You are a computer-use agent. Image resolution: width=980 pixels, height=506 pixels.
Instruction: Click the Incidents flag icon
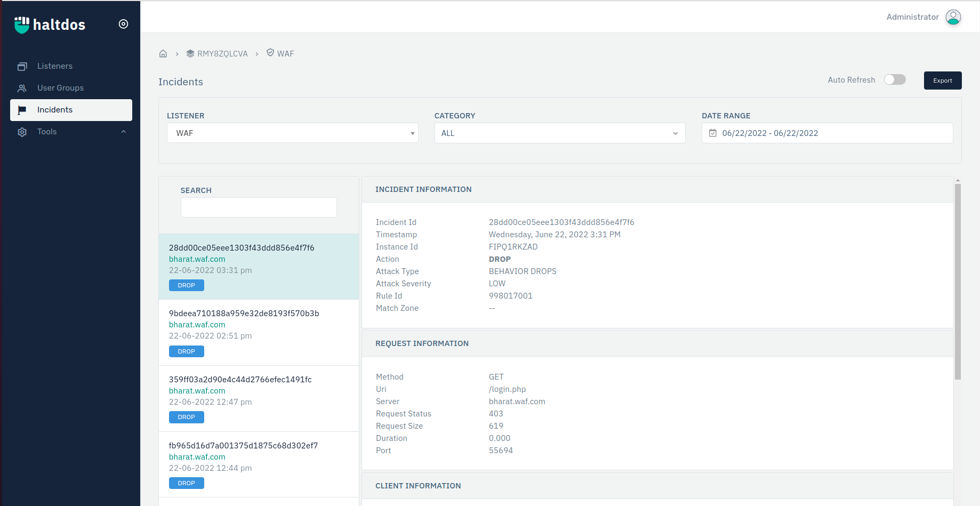point(22,110)
